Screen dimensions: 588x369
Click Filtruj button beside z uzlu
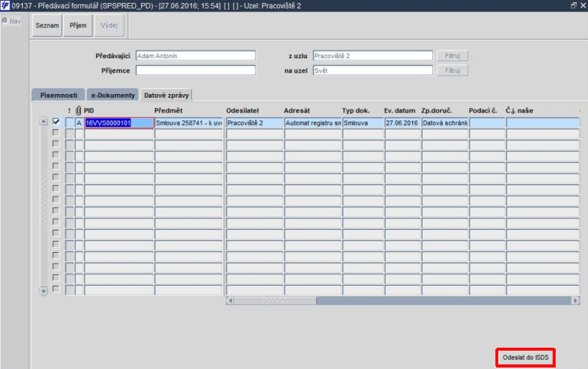[453, 56]
